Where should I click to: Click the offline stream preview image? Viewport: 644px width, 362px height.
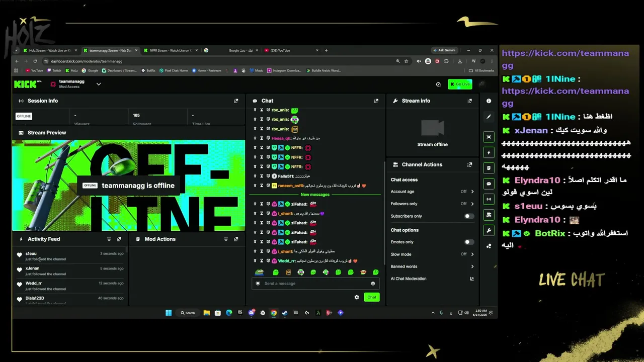[x=128, y=186]
